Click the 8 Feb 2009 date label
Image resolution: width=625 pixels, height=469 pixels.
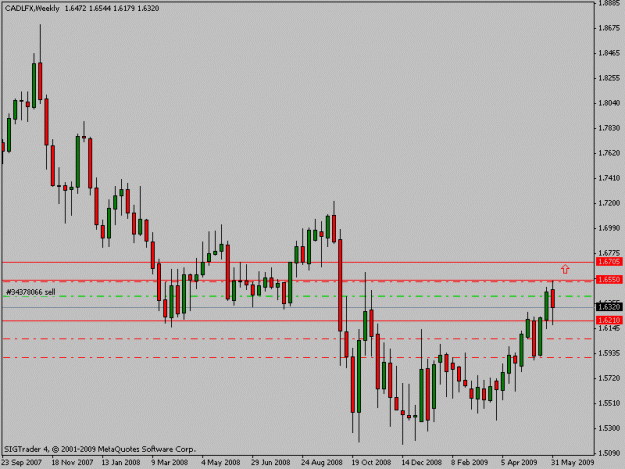click(x=470, y=463)
